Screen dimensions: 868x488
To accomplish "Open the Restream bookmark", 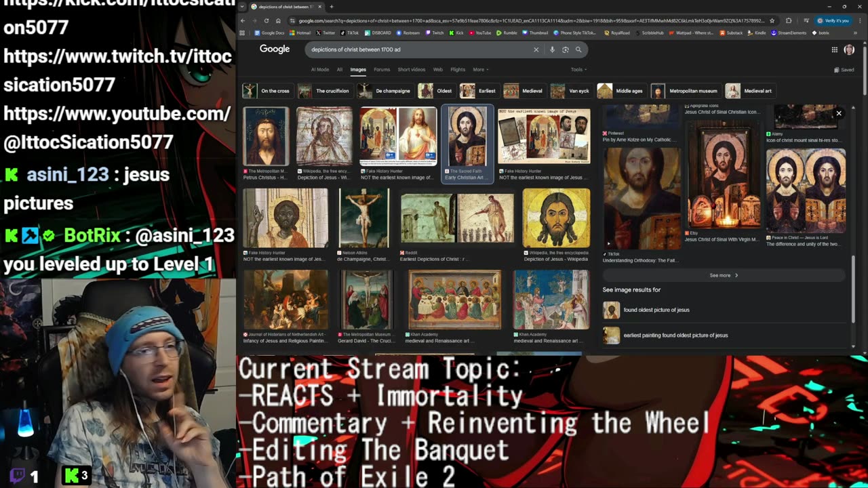I will [408, 33].
